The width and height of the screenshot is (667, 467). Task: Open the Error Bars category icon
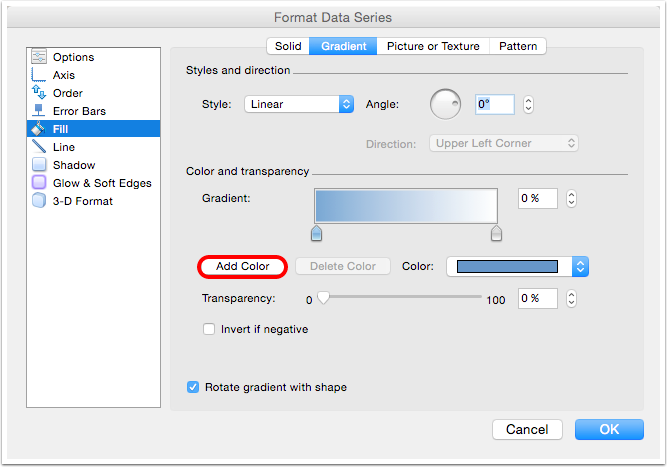pos(39,111)
